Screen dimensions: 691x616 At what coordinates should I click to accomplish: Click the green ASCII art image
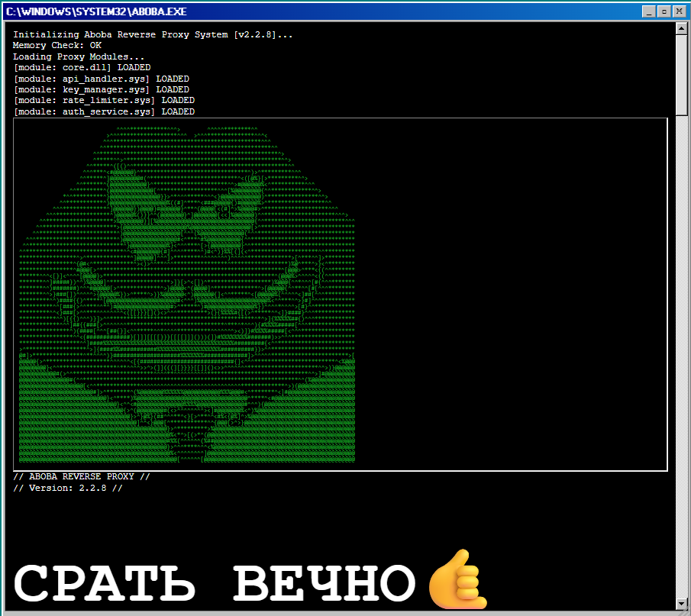coord(187,295)
